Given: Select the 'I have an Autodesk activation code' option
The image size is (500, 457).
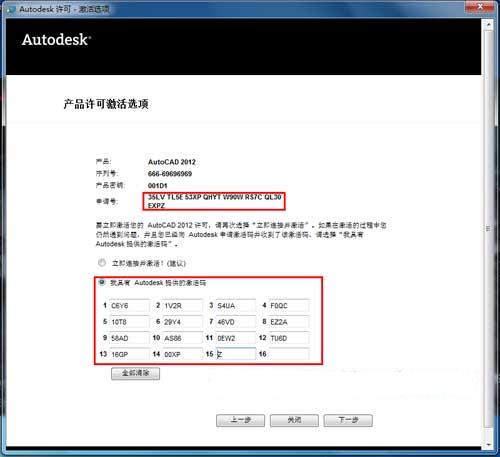Looking at the screenshot, I should point(102,282).
